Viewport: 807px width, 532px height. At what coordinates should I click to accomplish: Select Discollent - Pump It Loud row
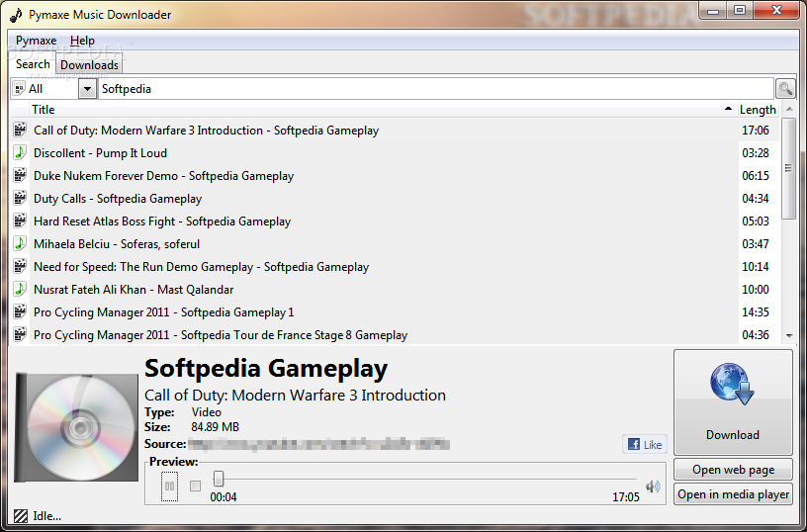tap(395, 153)
